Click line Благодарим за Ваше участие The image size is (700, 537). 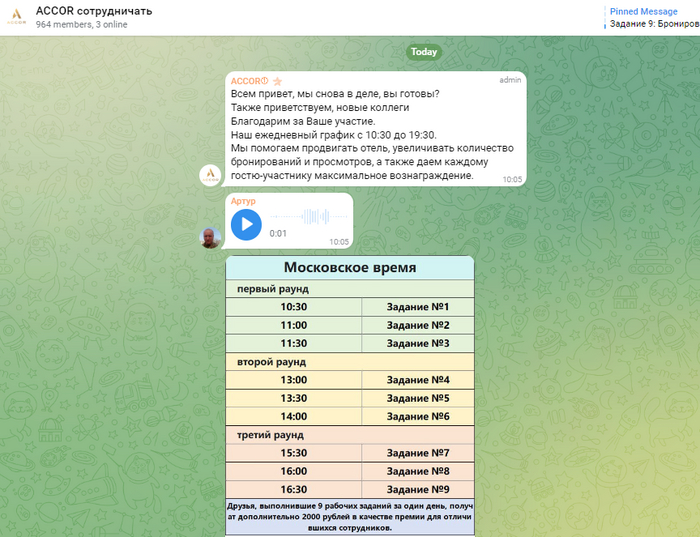pyautogui.click(x=303, y=121)
